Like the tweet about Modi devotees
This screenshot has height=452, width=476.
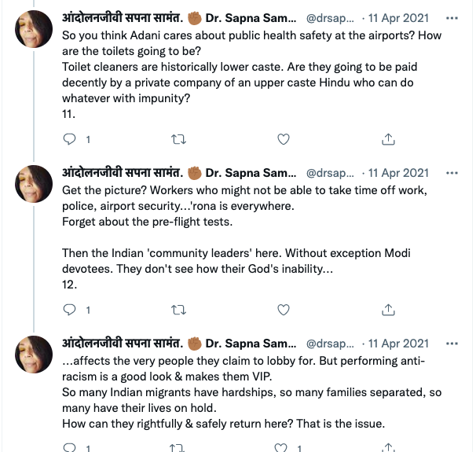pos(284,310)
